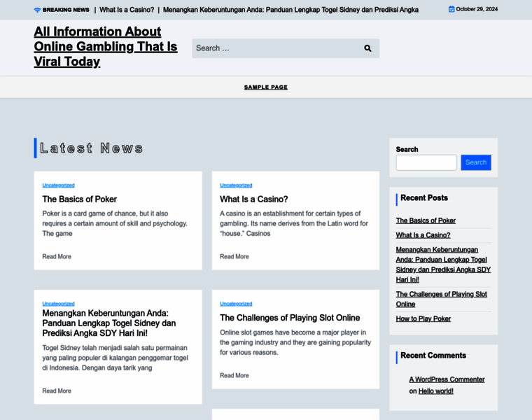Image resolution: width=532 pixels, height=420 pixels.
Task: Click the magnifying glass search icon in header
Action: pyautogui.click(x=367, y=48)
